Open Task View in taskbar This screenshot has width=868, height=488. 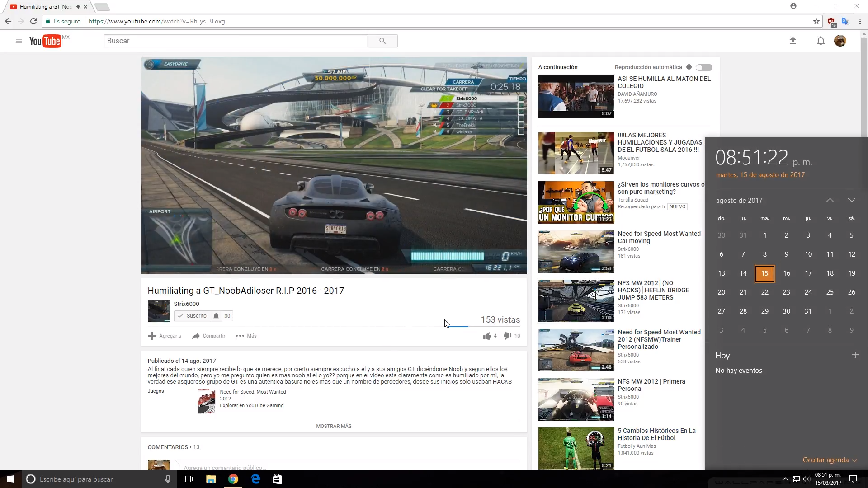[188, 479]
